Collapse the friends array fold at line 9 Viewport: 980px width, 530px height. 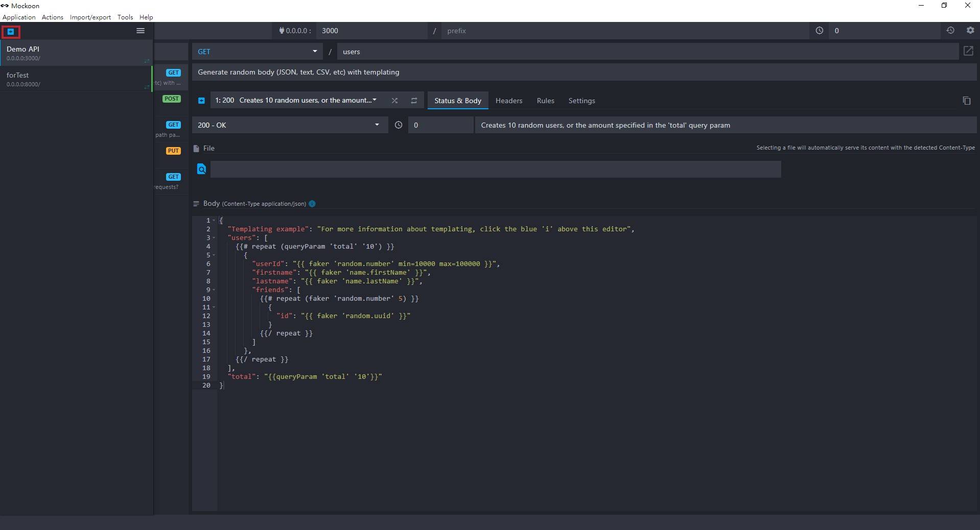[x=214, y=290]
